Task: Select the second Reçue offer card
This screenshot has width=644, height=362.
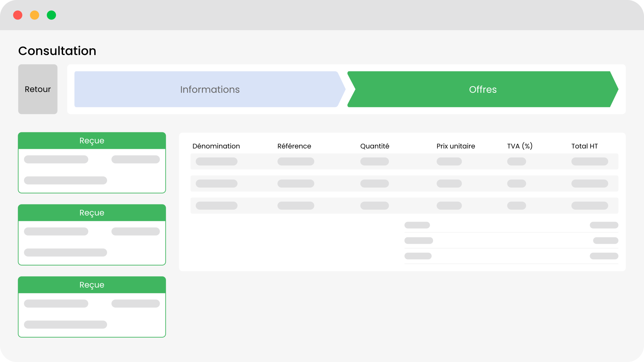Action: (92, 242)
